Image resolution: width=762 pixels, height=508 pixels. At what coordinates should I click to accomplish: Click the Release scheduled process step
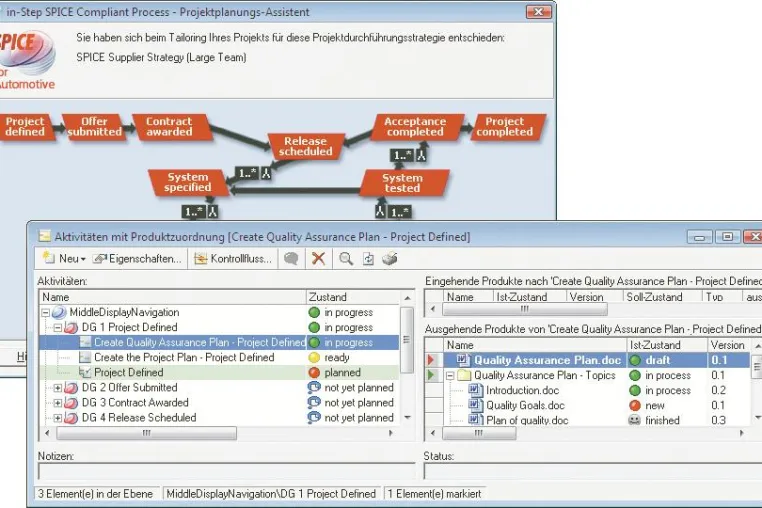(306, 146)
